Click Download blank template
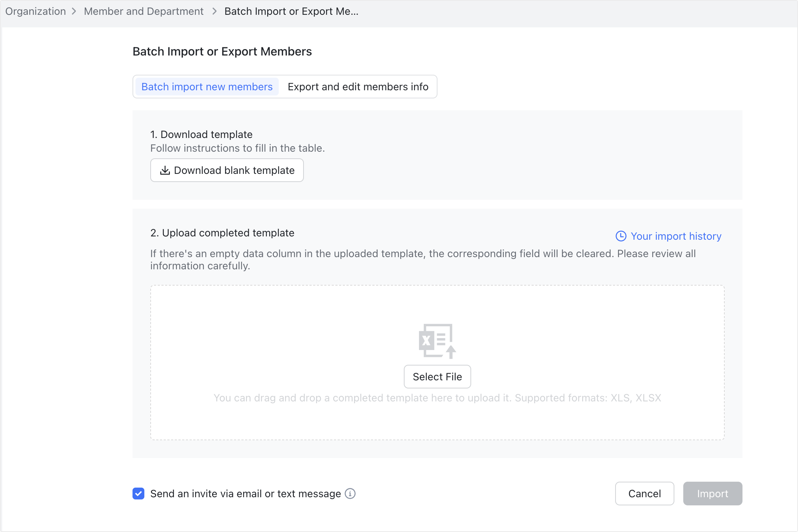Viewport: 798px width, 532px height. (x=227, y=170)
